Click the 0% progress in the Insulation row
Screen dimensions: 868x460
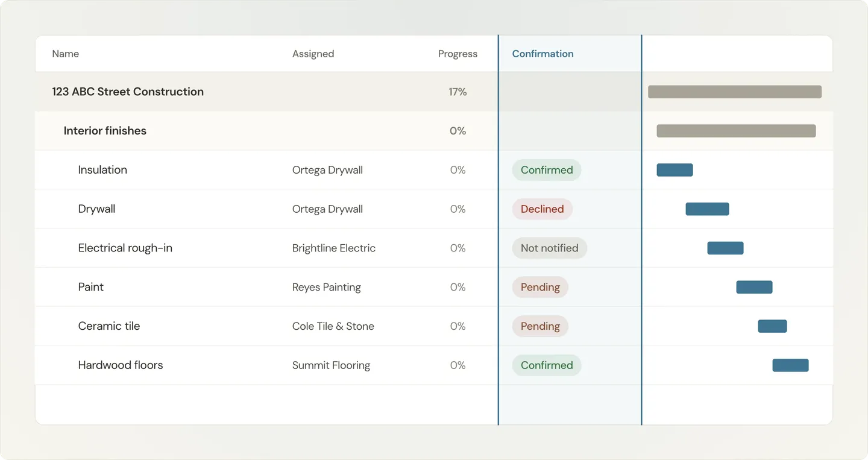point(458,170)
